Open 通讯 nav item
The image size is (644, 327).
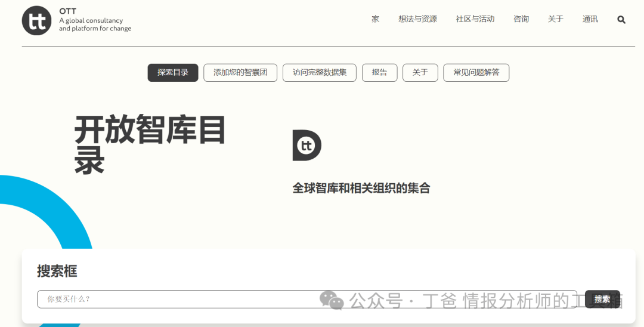click(590, 19)
